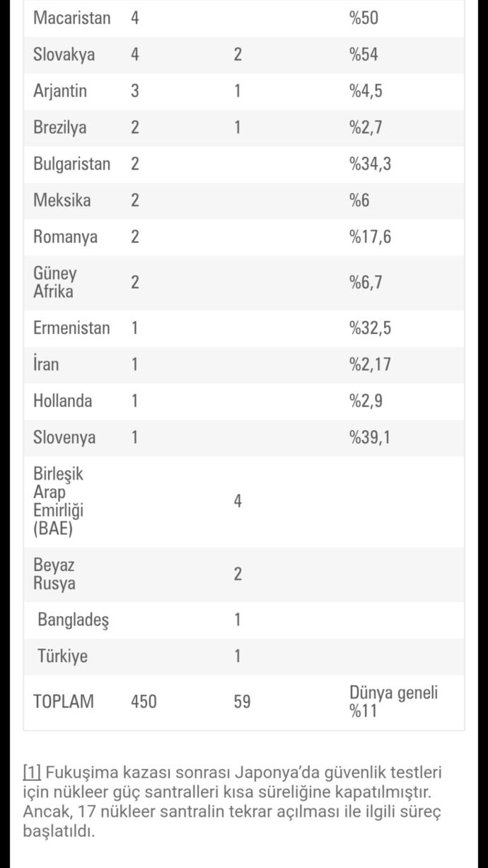Image resolution: width=488 pixels, height=868 pixels.
Task: Select the Beyaz Rusya country cell
Action: (54, 574)
